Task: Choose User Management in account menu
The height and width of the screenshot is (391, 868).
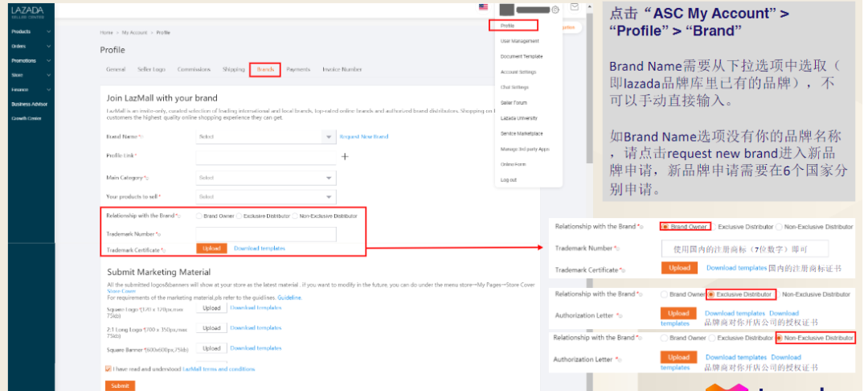Action: (x=520, y=41)
